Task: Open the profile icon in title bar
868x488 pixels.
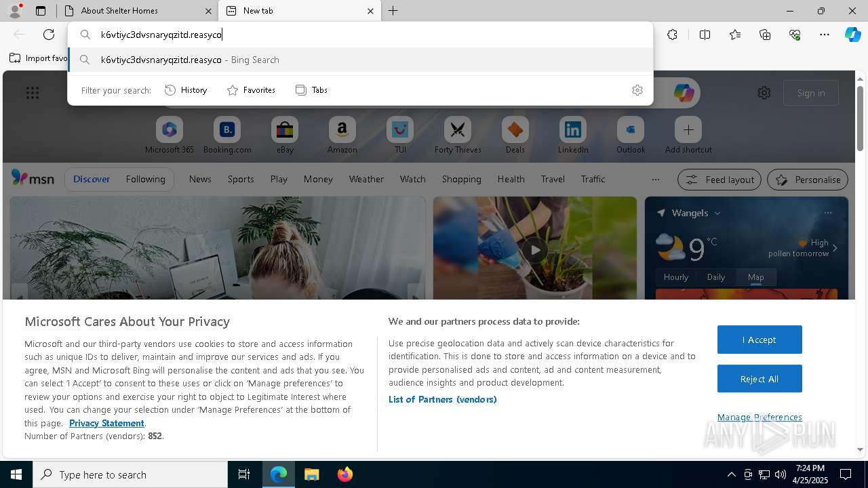Action: pos(15,10)
